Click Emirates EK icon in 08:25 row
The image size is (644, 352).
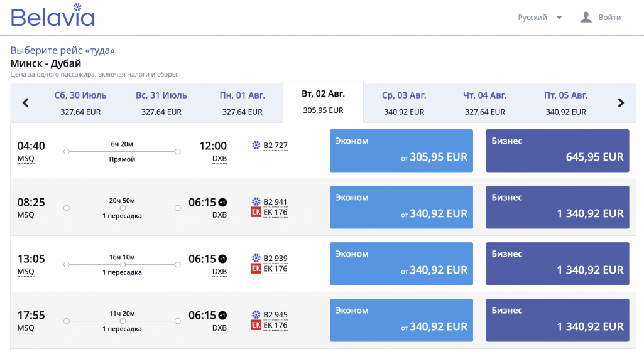(x=256, y=212)
